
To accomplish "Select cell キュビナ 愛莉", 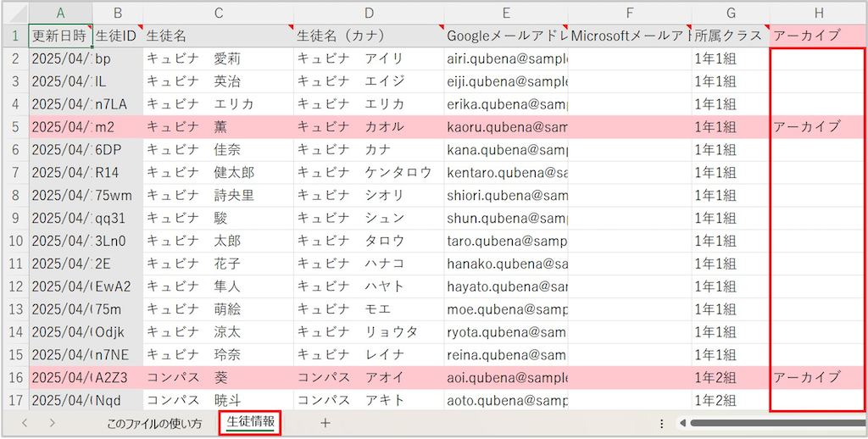I will pos(218,58).
